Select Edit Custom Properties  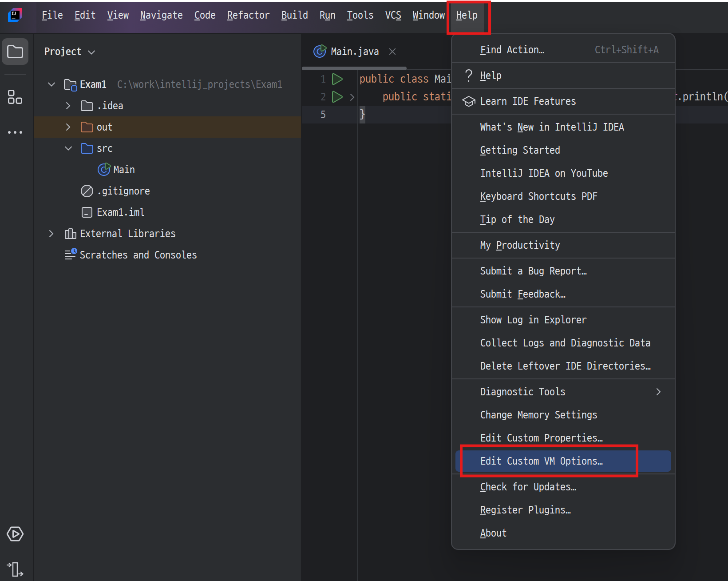563,438
